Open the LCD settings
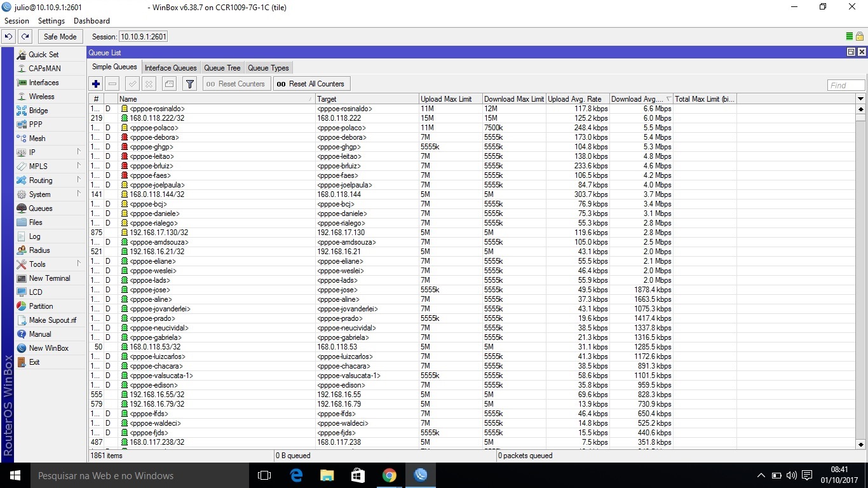 click(36, 292)
